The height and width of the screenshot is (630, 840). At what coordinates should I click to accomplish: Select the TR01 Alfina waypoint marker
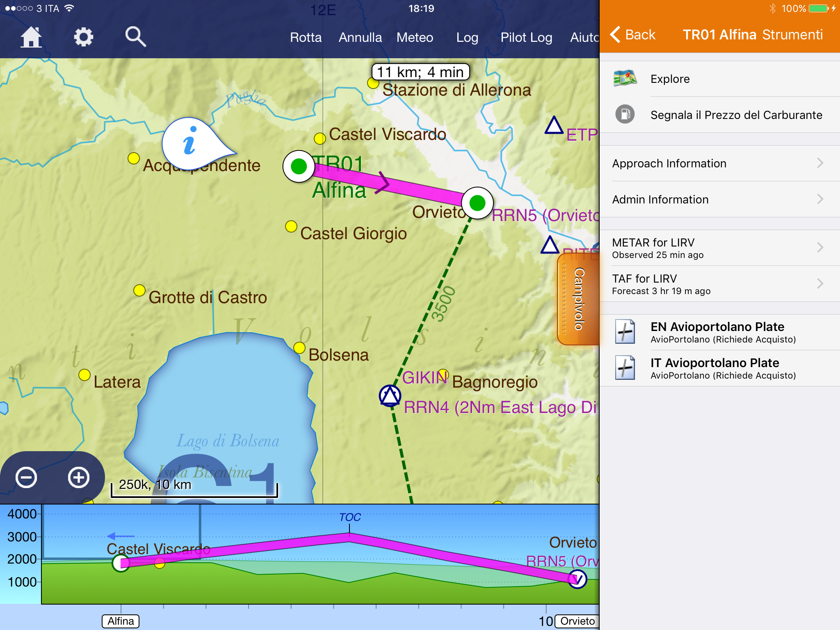pyautogui.click(x=299, y=167)
